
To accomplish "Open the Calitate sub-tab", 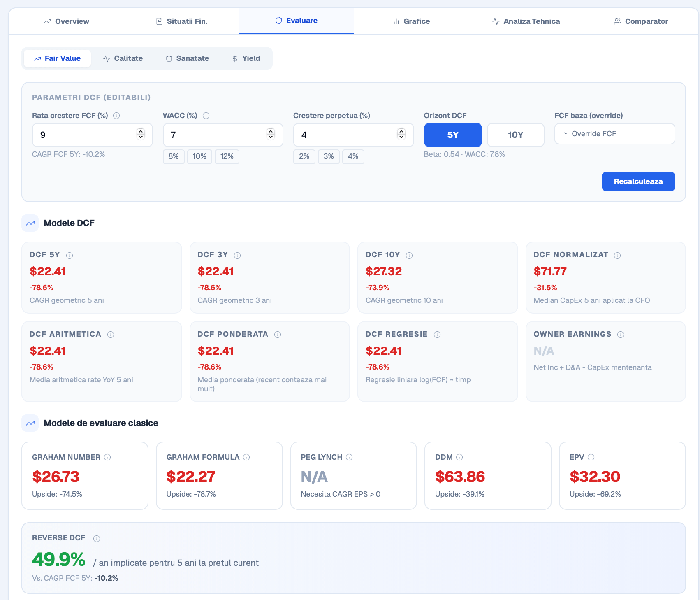I will (123, 58).
